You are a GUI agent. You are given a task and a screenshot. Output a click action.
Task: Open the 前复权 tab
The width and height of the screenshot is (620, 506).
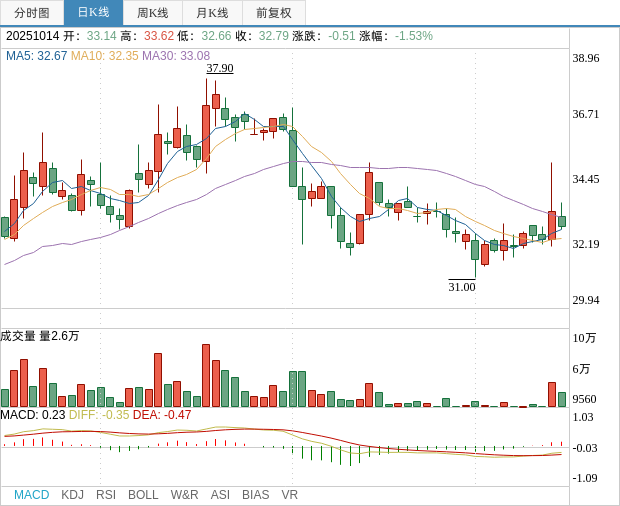click(274, 13)
